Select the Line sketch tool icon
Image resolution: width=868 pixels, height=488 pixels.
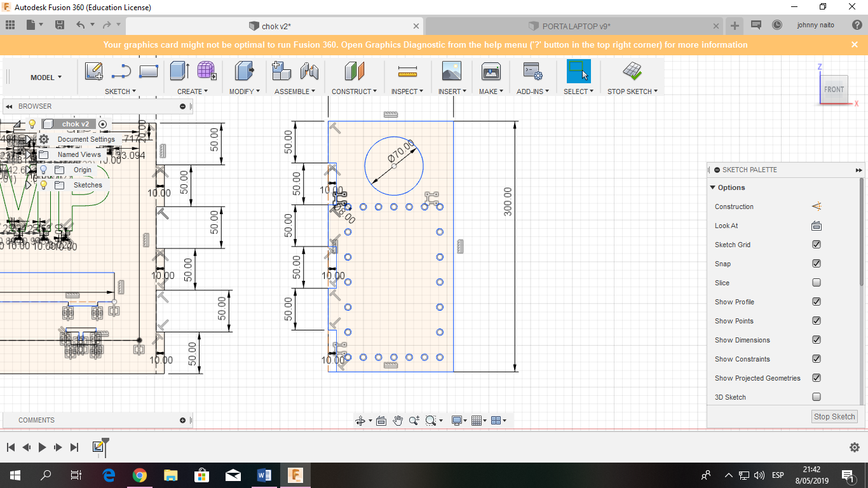coord(121,71)
